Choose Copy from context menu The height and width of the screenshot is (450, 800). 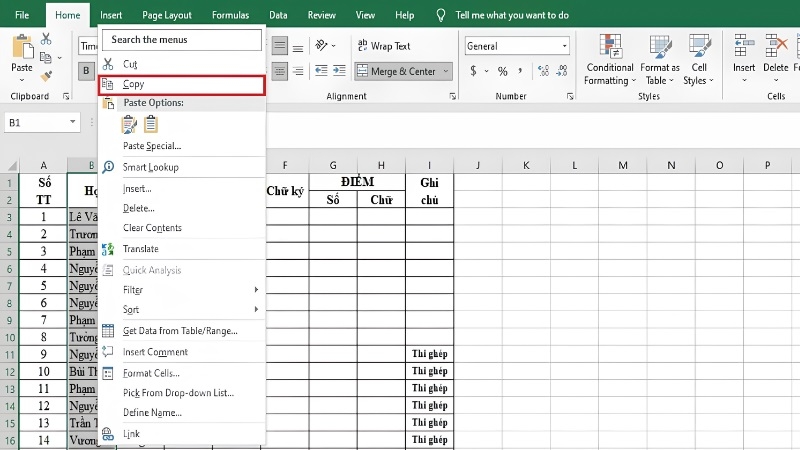pyautogui.click(x=182, y=85)
